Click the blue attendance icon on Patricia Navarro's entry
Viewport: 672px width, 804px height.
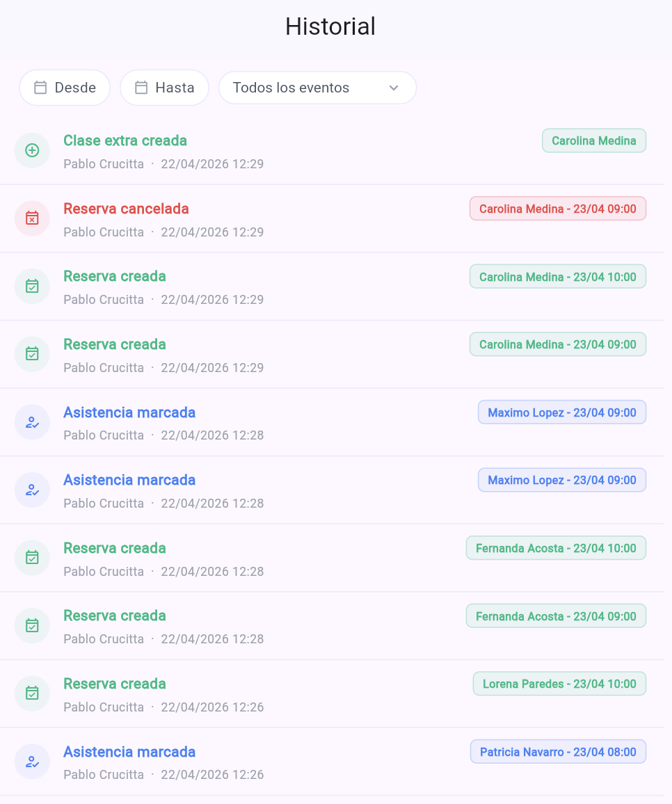click(x=32, y=761)
